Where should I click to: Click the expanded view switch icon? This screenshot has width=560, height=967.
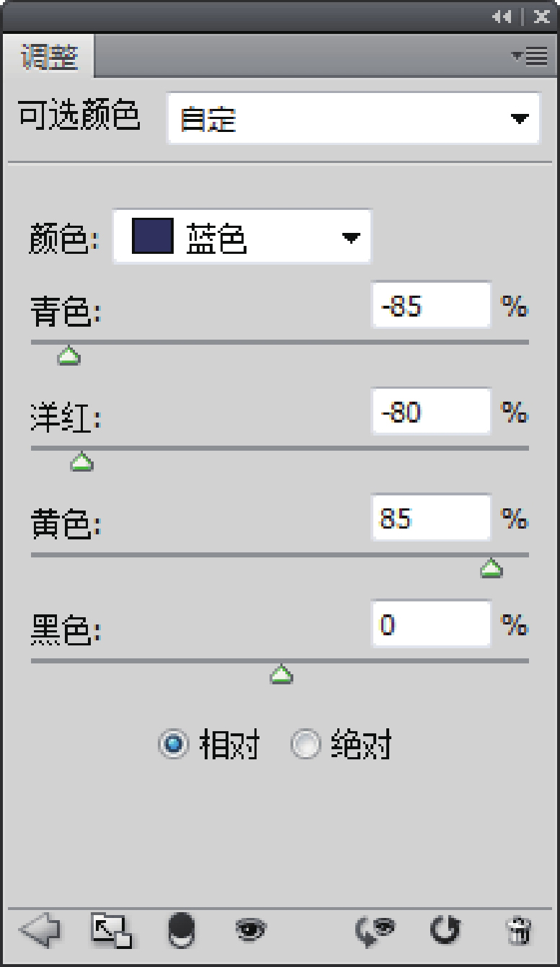111,930
